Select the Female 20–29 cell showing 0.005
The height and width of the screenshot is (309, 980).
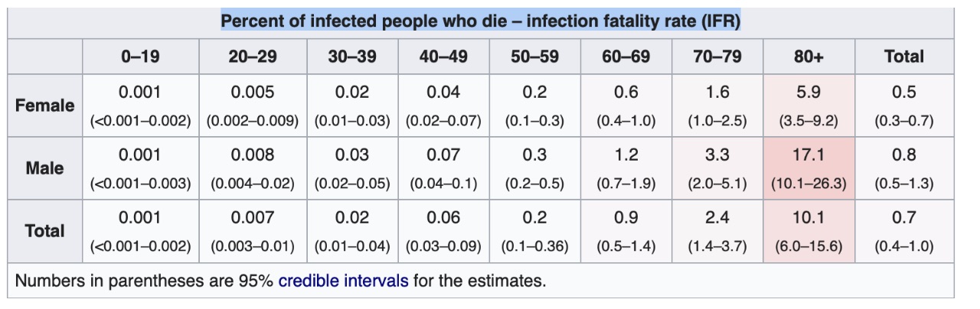tap(252, 93)
